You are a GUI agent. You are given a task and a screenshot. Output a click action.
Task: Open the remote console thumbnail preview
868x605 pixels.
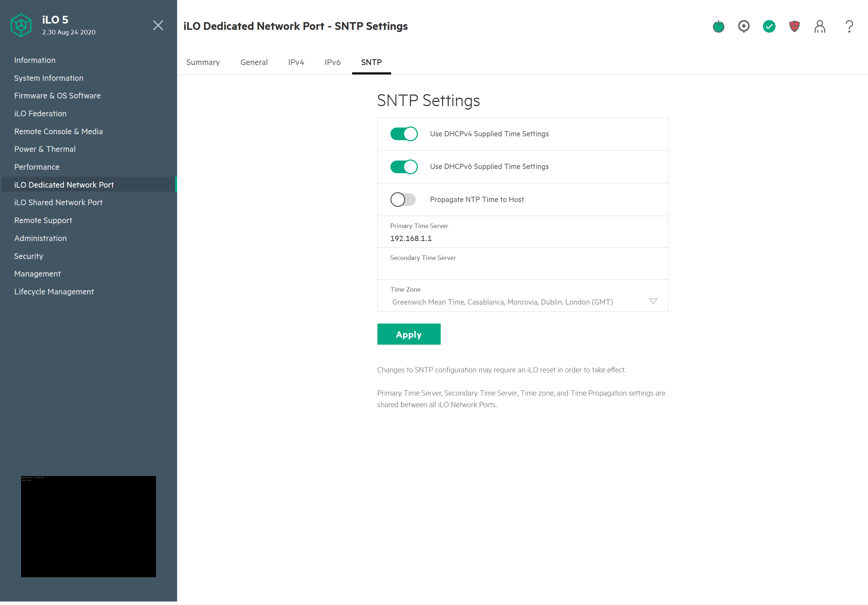[89, 526]
